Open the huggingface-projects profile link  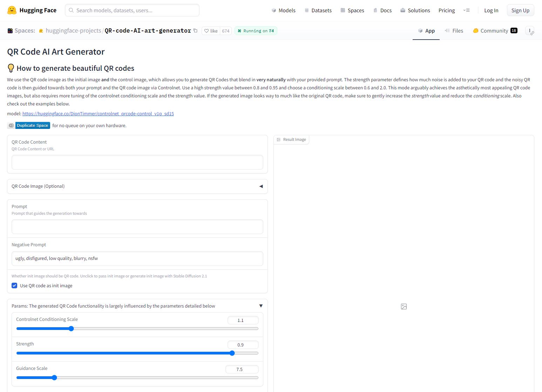point(73,31)
